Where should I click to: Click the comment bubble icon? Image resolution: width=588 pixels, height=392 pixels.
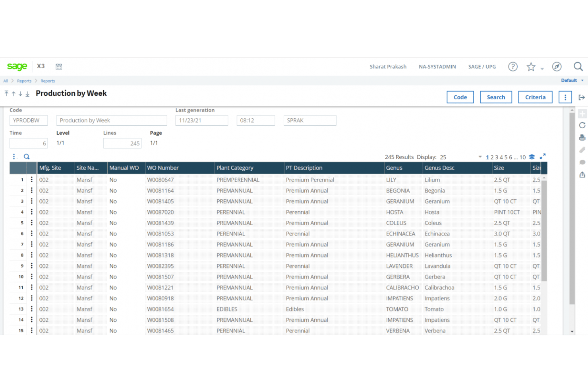click(x=582, y=162)
